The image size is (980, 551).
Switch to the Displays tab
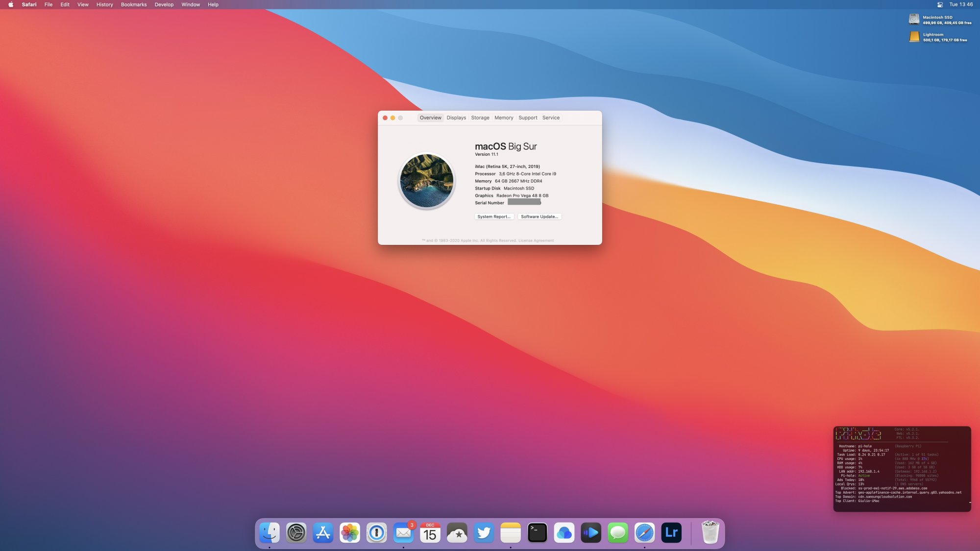[x=456, y=118]
